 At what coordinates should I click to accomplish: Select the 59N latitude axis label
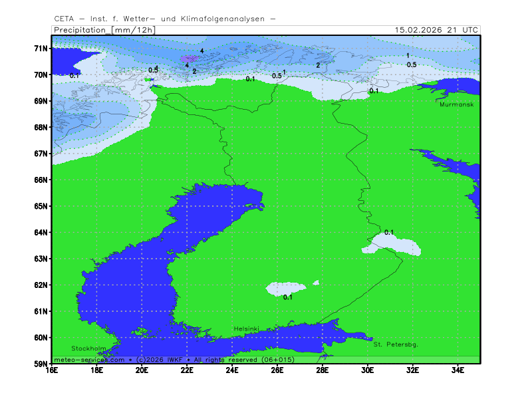pyautogui.click(x=41, y=364)
